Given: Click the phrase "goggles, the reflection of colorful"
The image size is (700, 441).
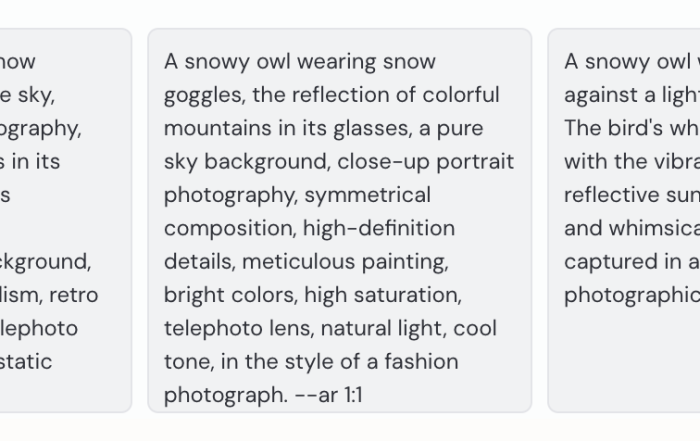Looking at the screenshot, I should [332, 95].
